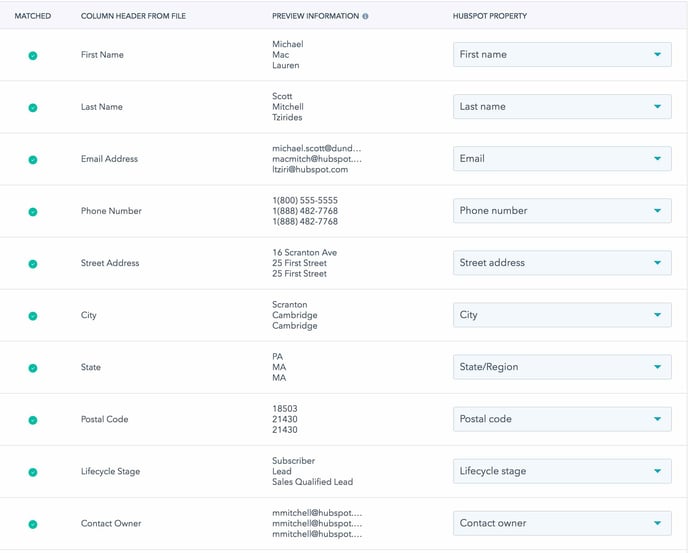Expand the Lifecycle stage property dropdown
688x553 pixels.
click(x=562, y=471)
